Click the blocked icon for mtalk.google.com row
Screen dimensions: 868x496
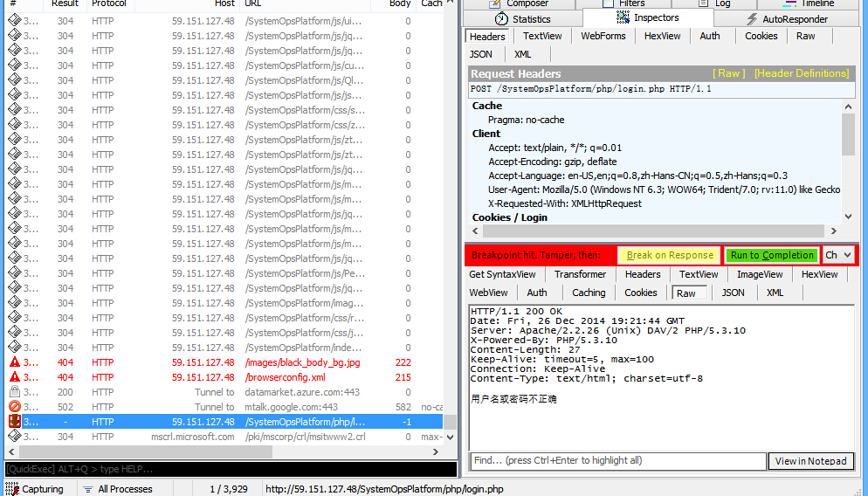click(x=14, y=407)
